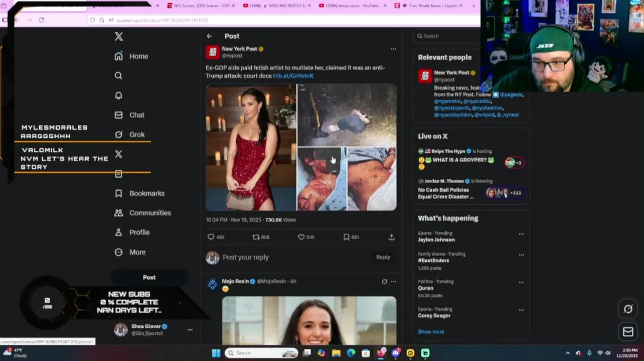The width and height of the screenshot is (644, 361).
Task: Open floating Messages envelope button
Action: pyautogui.click(x=628, y=331)
